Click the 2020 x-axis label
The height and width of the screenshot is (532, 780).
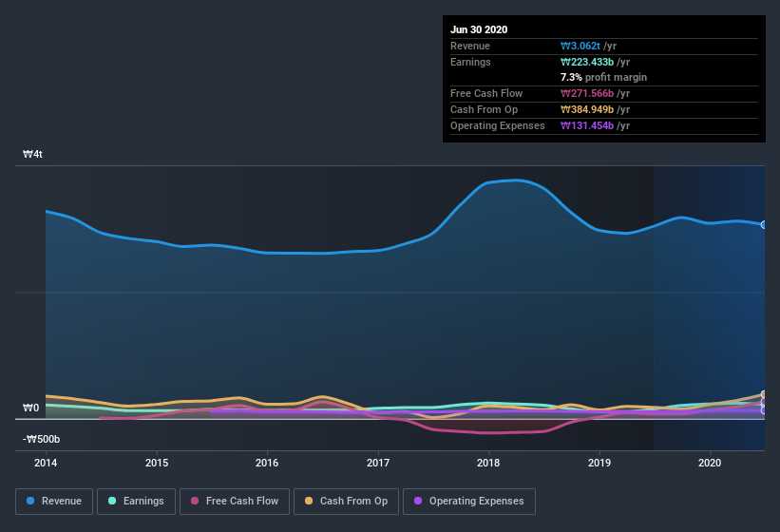click(710, 463)
